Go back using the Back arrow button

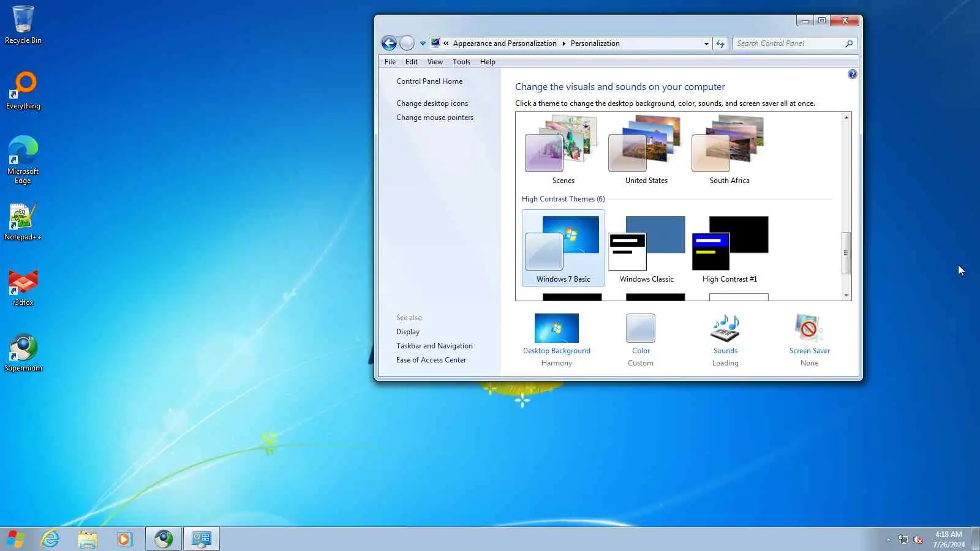389,43
